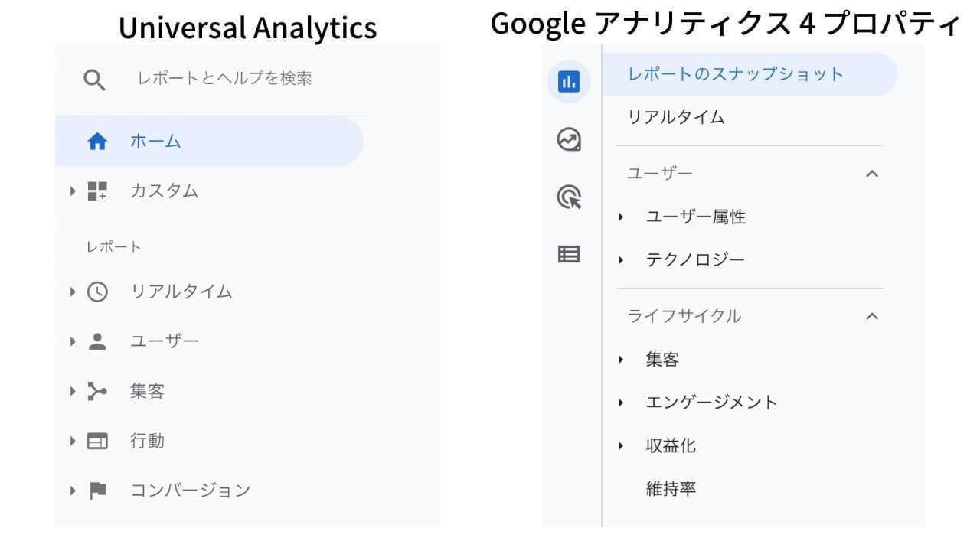980x551 pixels.
Task: Click the clock icon beside リアルタイム
Action: point(97,292)
